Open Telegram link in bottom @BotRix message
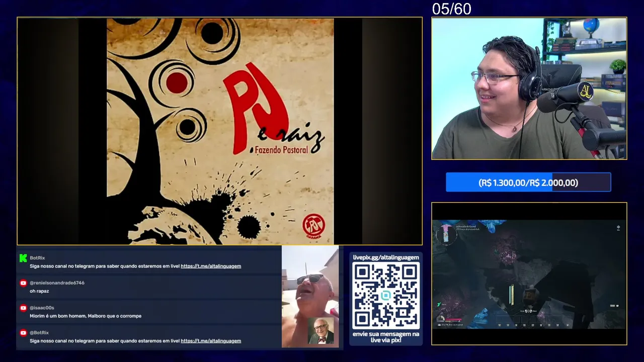The height and width of the screenshot is (362, 644). (x=211, y=341)
